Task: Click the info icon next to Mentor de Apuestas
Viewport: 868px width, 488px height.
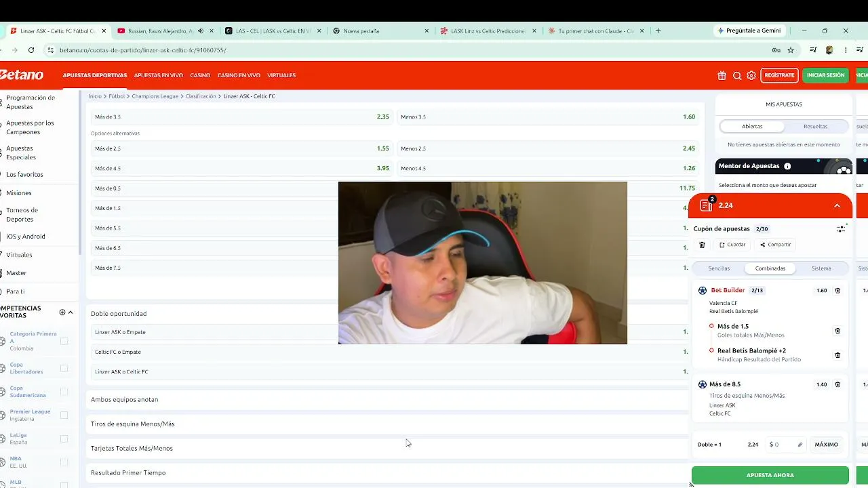Action: coord(787,166)
